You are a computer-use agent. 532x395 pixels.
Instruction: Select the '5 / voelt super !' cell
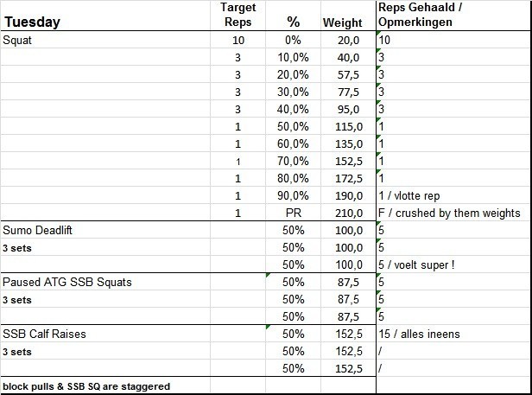click(419, 264)
